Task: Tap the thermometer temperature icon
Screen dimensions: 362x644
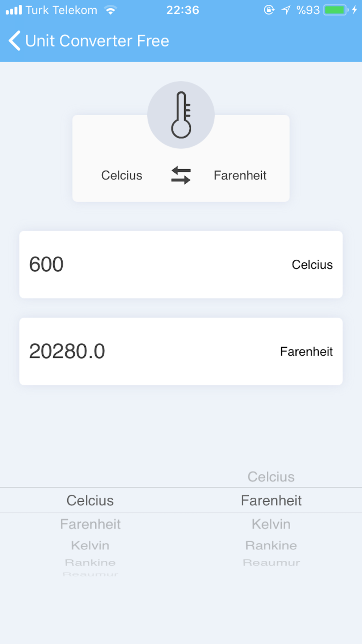Action: click(181, 115)
